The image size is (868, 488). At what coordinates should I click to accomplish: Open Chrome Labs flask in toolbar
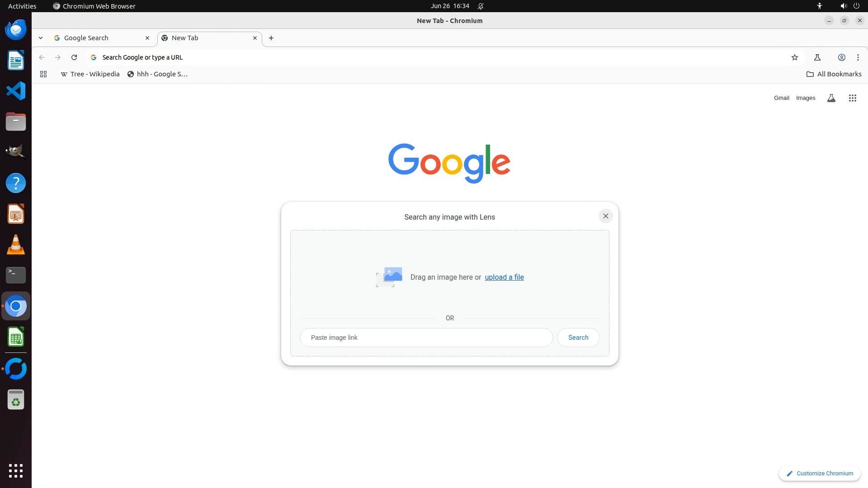click(817, 57)
